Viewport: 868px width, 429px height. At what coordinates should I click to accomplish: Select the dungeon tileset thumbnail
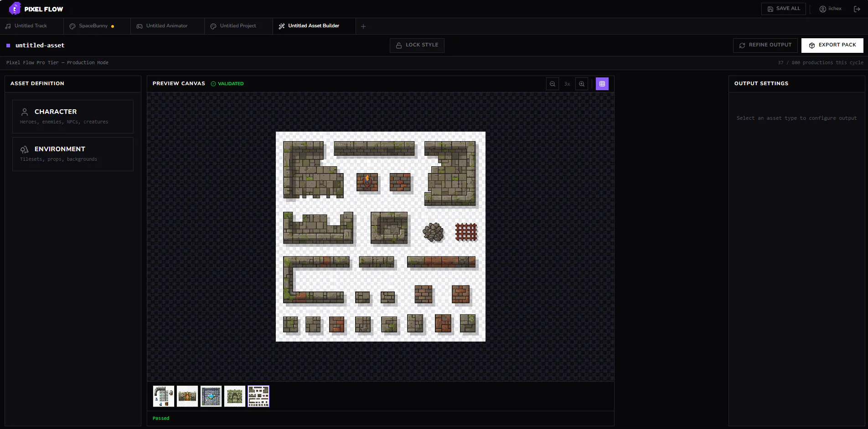tap(258, 396)
